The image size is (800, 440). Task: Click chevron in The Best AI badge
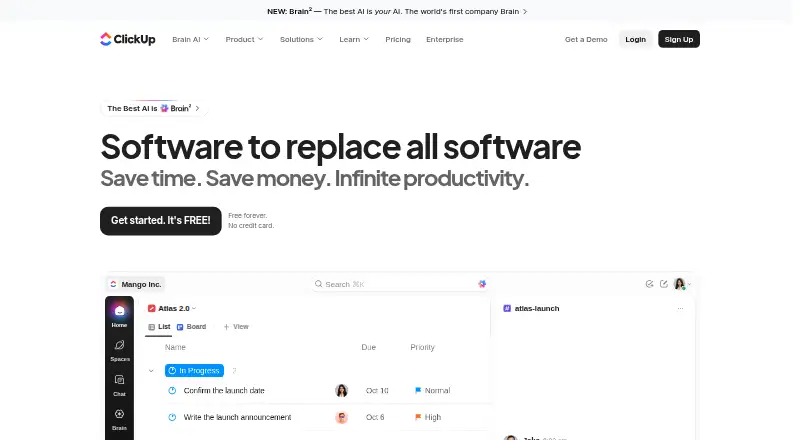pyautogui.click(x=197, y=108)
